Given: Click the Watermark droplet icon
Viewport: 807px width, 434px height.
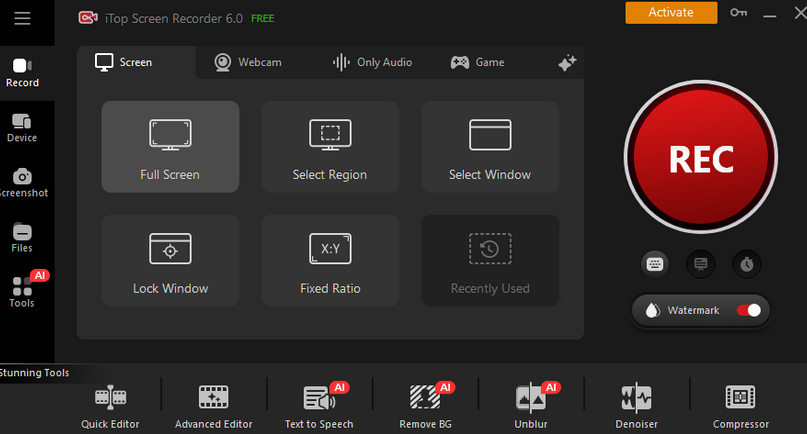Looking at the screenshot, I should tap(653, 310).
